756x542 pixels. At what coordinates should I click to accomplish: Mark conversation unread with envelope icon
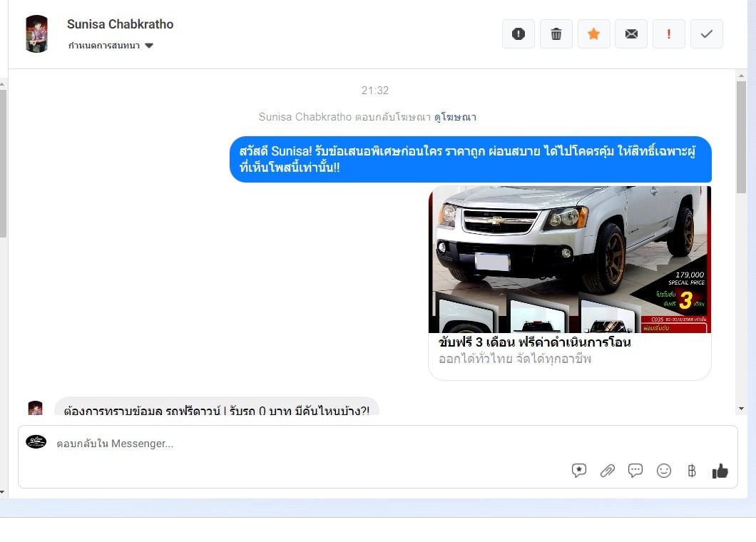[x=631, y=34]
